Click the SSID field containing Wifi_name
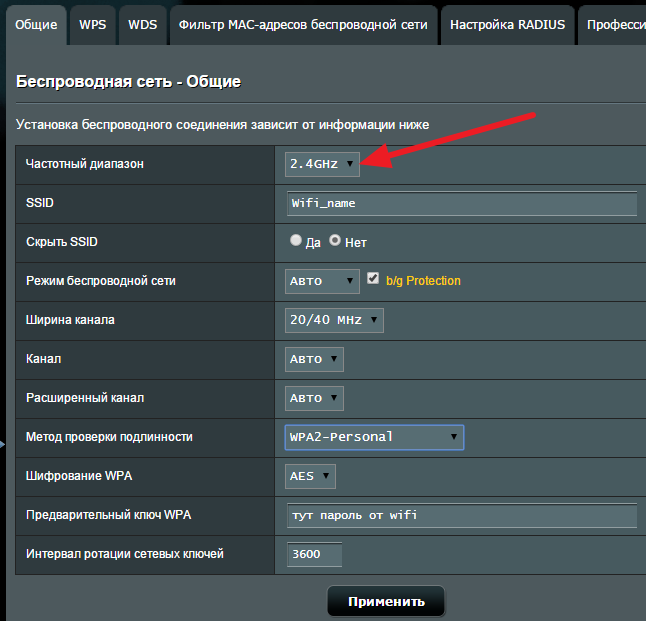 click(461, 203)
